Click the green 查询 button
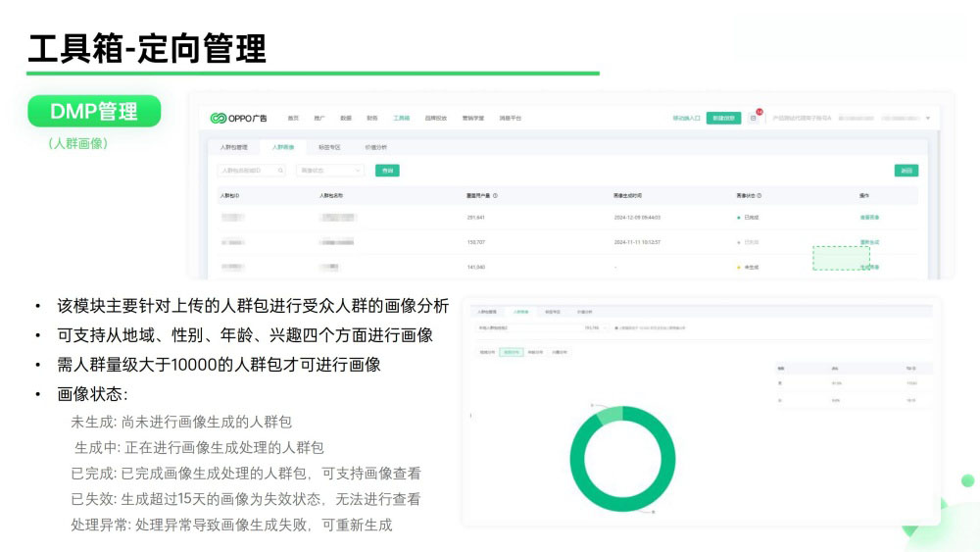 click(387, 171)
